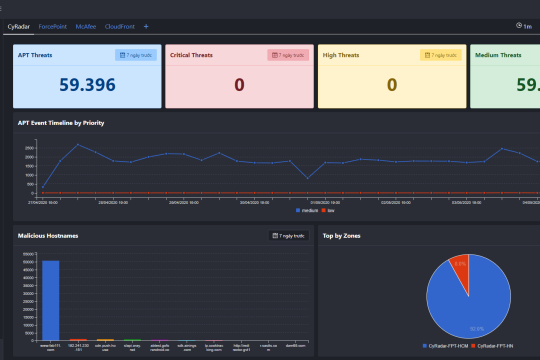Image resolution: width=540 pixels, height=360 pixels.
Task: Click the 59.396 APT Threats count
Action: (x=87, y=85)
